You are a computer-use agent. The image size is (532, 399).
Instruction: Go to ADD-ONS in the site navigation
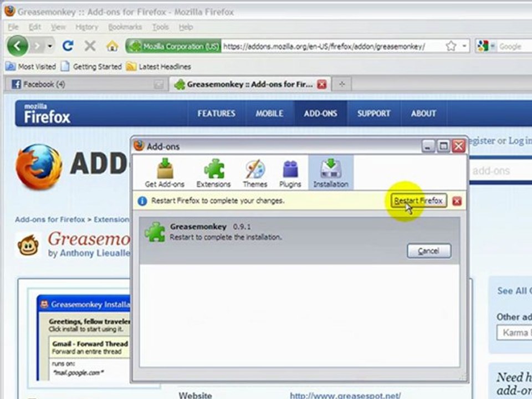click(321, 113)
